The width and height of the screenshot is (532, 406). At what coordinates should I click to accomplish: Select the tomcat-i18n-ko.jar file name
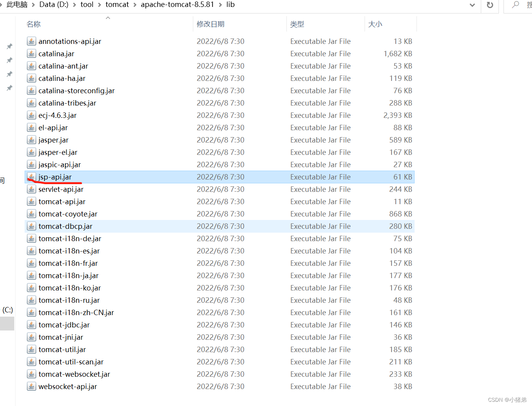point(70,288)
